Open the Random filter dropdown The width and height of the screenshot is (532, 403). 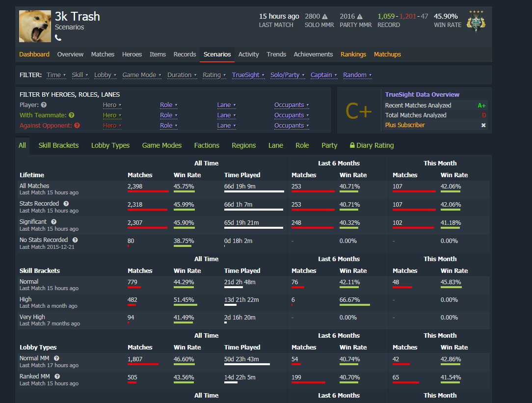357,75
